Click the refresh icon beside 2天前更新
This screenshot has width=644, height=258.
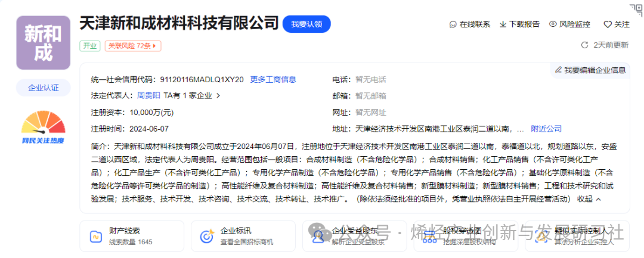585,45
